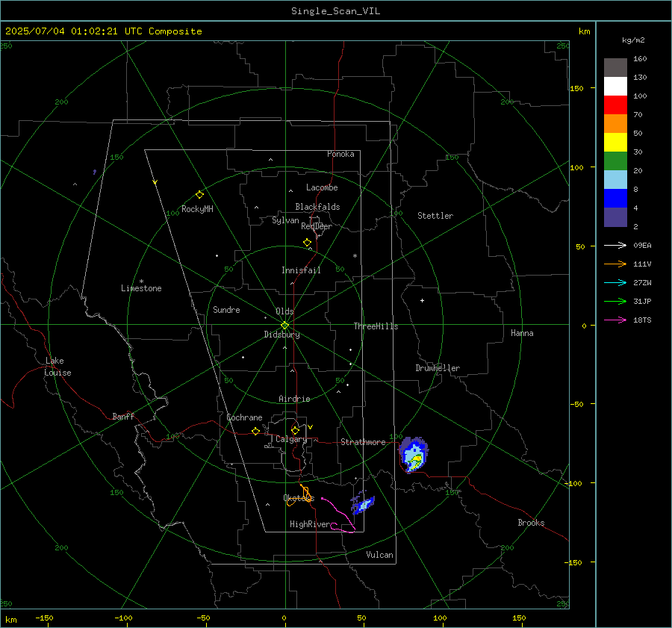Click the Ponoka town label
Viewport: 672px width, 628px height.
[340, 154]
